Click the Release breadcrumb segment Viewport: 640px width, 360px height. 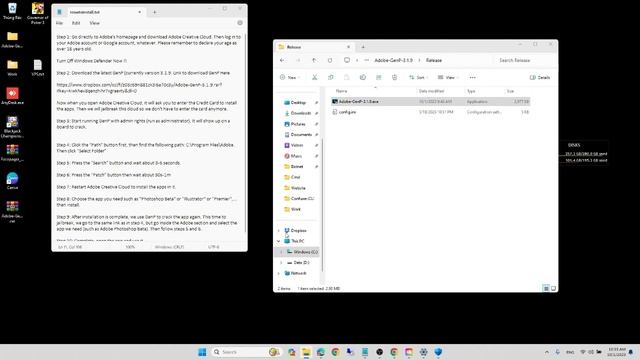pyautogui.click(x=433, y=60)
